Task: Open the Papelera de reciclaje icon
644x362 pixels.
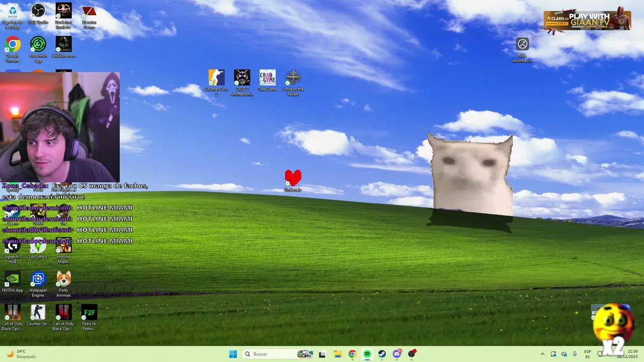Action: (13, 15)
